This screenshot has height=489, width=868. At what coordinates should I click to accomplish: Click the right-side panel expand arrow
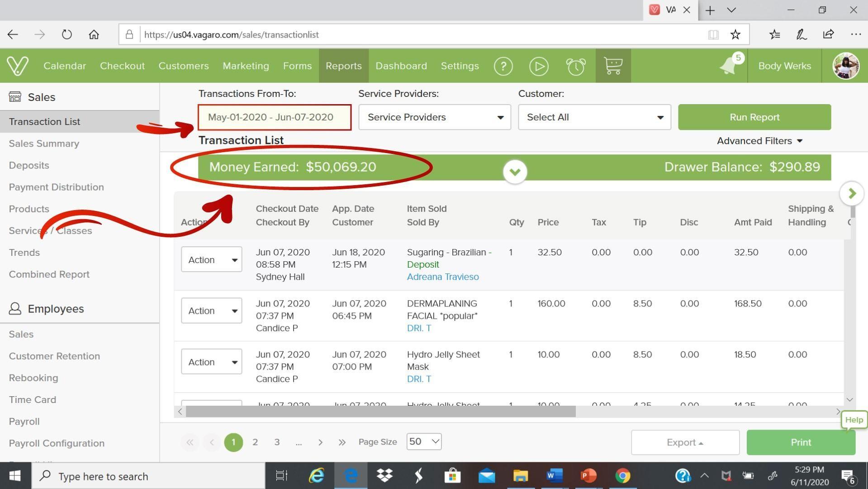[x=852, y=194]
